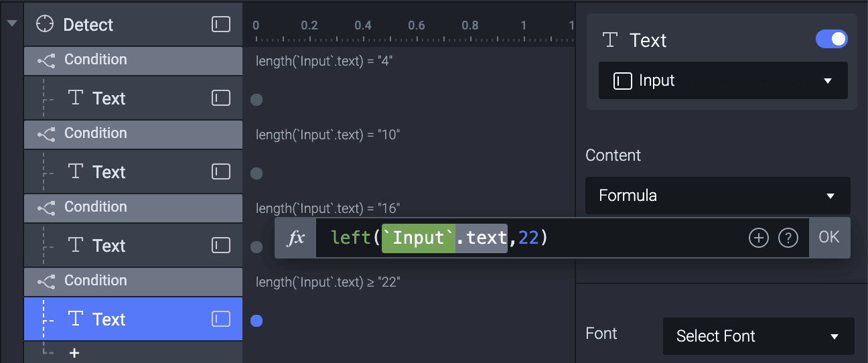Viewport: 868px width, 363px height.
Task: Collapse the Detect layer disclosure triangle
Action: 12,23
